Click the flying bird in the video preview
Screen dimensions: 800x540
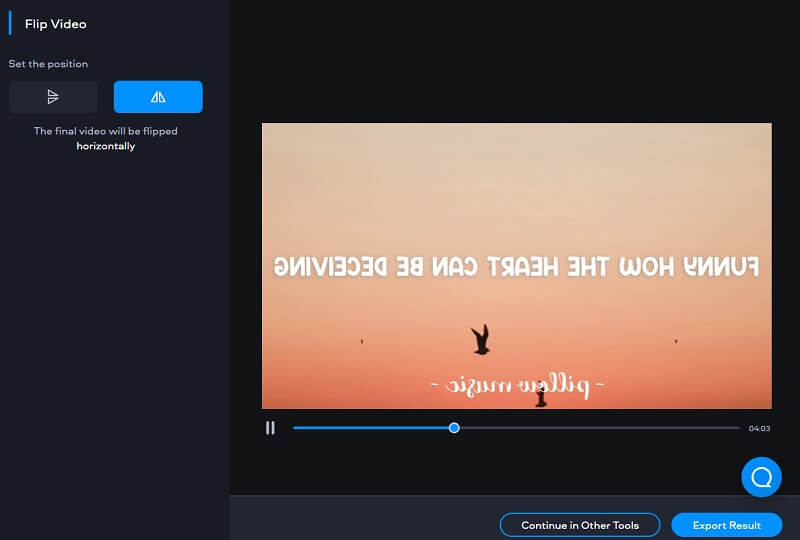[x=481, y=340]
